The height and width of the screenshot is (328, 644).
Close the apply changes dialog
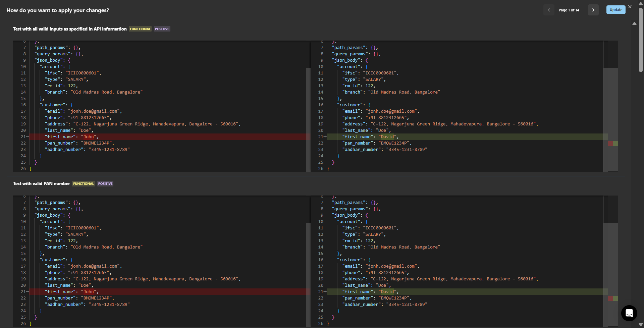(x=630, y=6)
